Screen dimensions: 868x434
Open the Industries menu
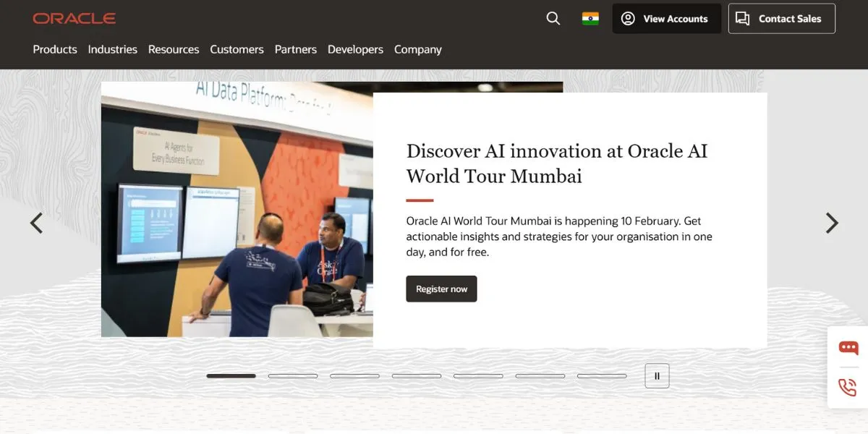(x=112, y=49)
